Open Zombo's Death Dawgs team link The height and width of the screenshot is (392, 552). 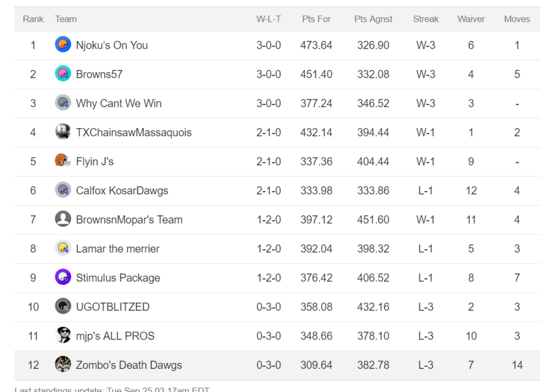coord(129,365)
